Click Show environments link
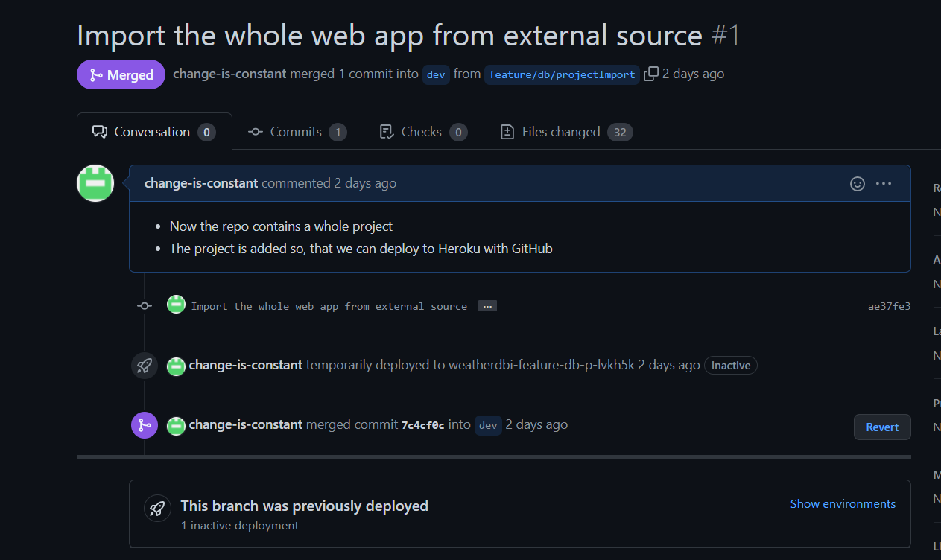Image resolution: width=941 pixels, height=560 pixels. click(843, 504)
